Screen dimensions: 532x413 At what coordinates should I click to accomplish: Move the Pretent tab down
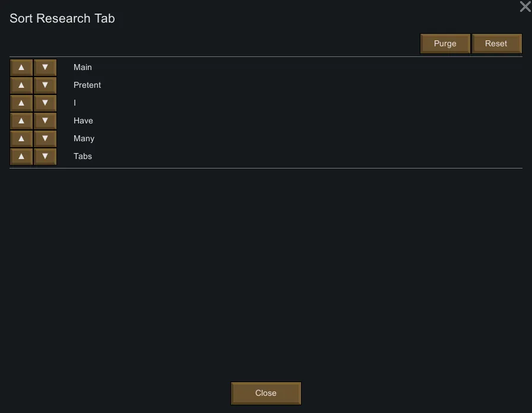click(45, 85)
